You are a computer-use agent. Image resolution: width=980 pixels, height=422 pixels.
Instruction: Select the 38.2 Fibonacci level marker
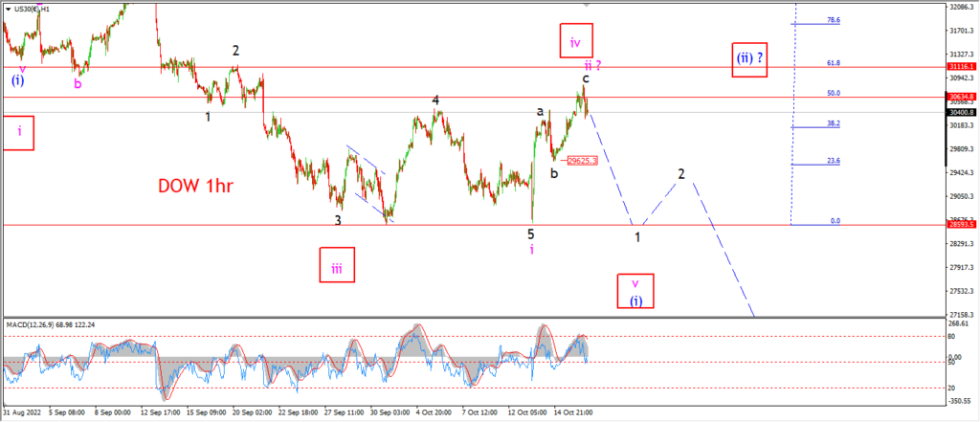pos(834,123)
